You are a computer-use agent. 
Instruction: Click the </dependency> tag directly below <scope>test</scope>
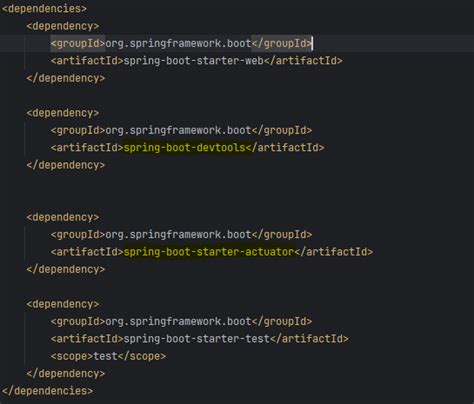(66, 373)
